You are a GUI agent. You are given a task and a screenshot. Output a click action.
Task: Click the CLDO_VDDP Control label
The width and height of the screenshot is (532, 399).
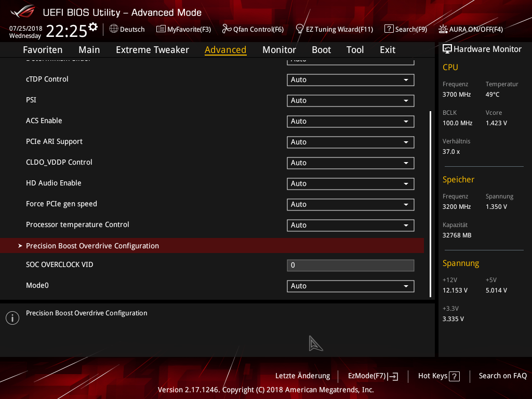[x=59, y=162]
